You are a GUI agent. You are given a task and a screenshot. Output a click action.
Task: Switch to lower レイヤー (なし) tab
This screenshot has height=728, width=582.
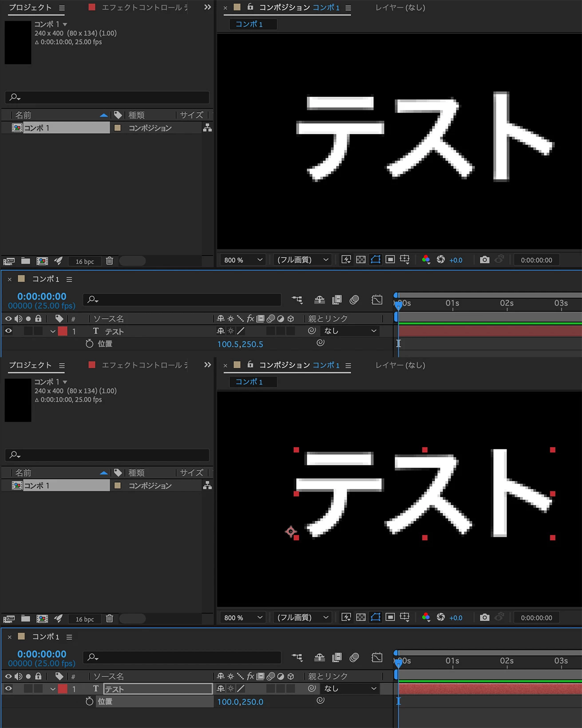pyautogui.click(x=400, y=365)
